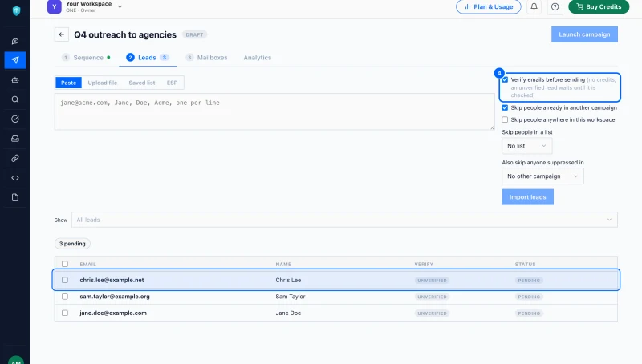Click the UNVERIFIED badge for Chris Lee
The width and height of the screenshot is (642, 364).
click(x=432, y=281)
